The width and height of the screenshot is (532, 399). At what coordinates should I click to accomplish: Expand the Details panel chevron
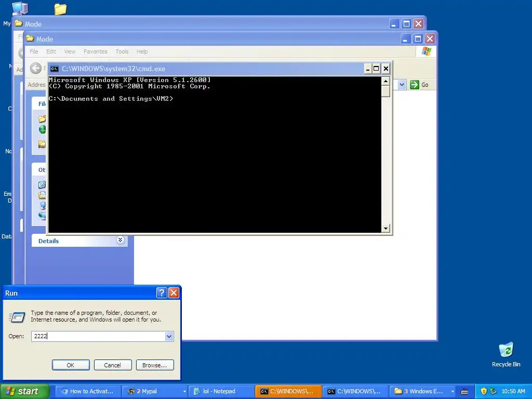120,240
